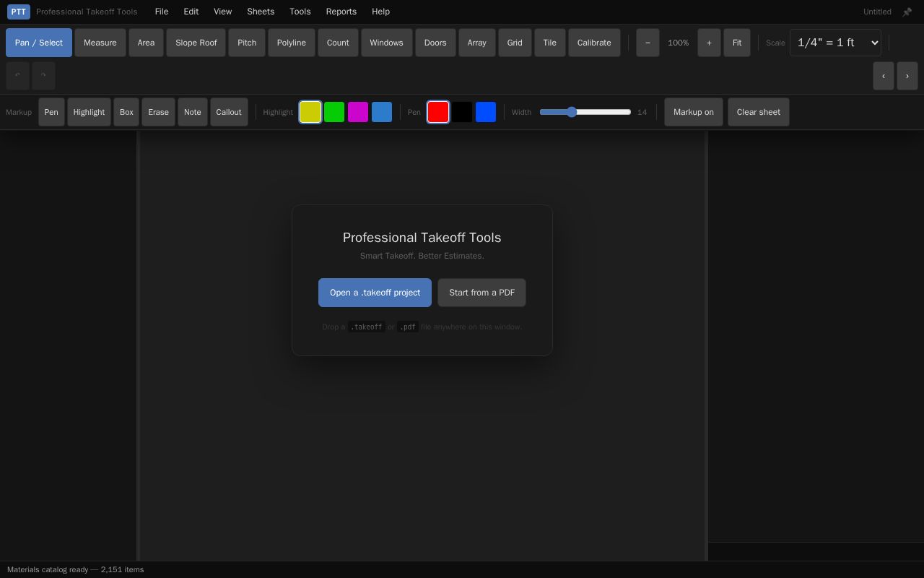The height and width of the screenshot is (578, 924).
Task: Activate the Array tool
Action: pos(477,43)
